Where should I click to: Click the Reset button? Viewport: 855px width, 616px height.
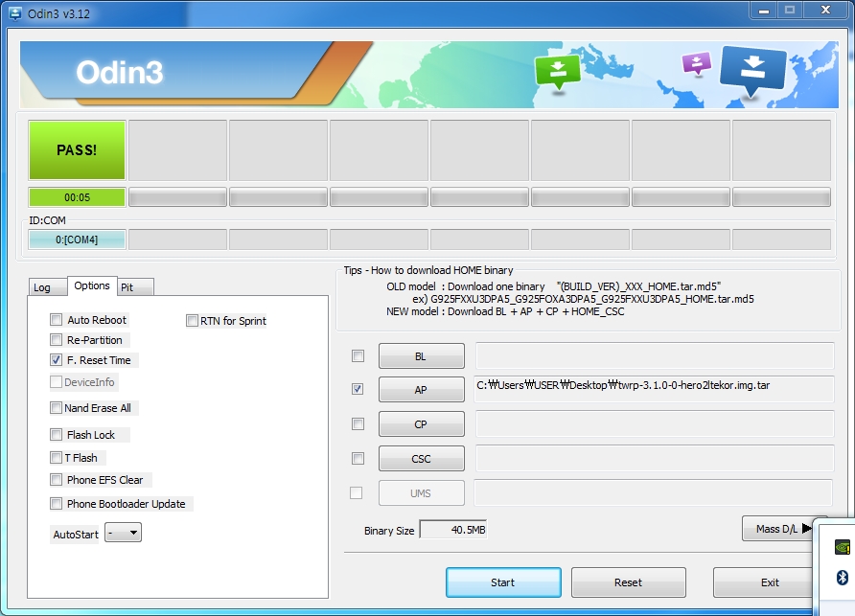point(629,582)
